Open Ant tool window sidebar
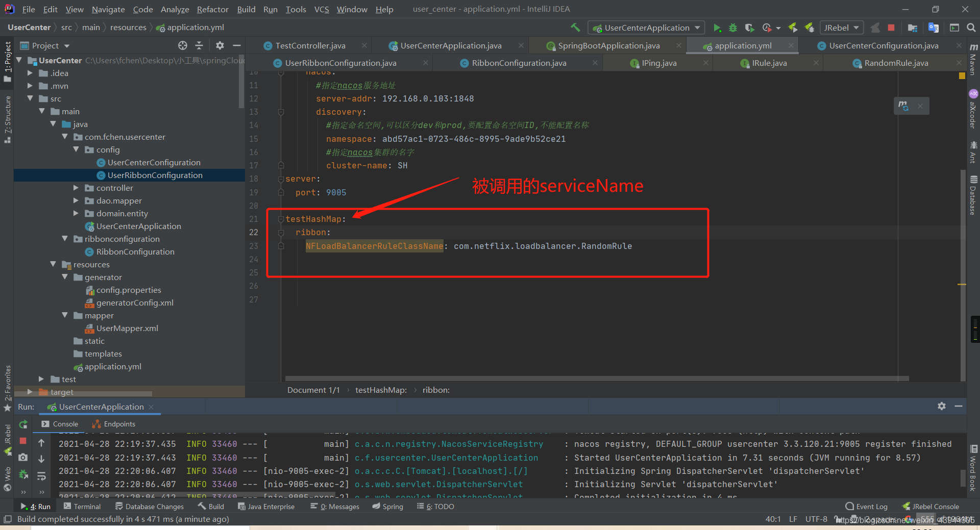The image size is (980, 530). click(x=973, y=153)
